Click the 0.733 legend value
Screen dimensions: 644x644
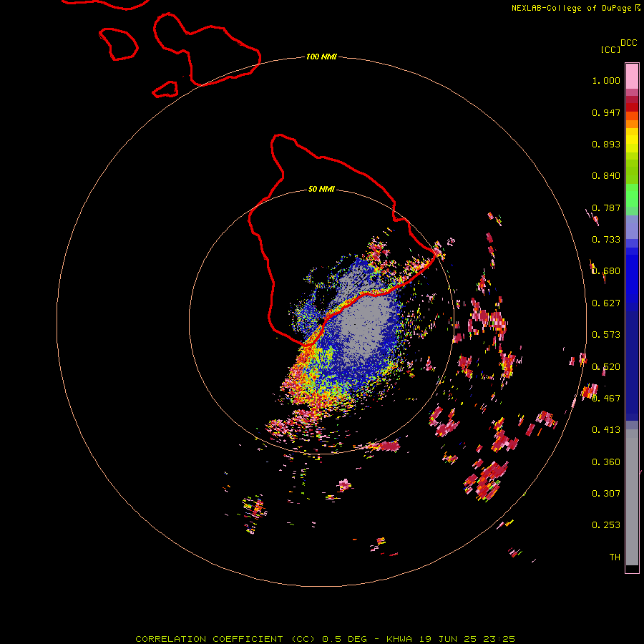(606, 240)
